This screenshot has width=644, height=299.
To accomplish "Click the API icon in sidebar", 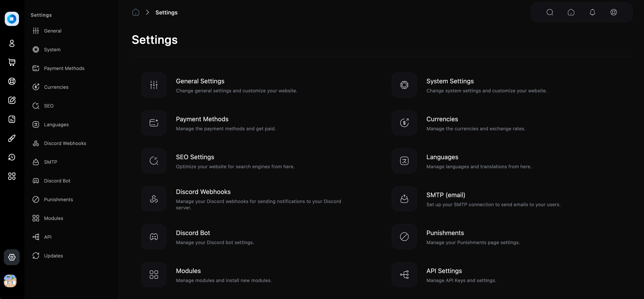I will [x=36, y=237].
